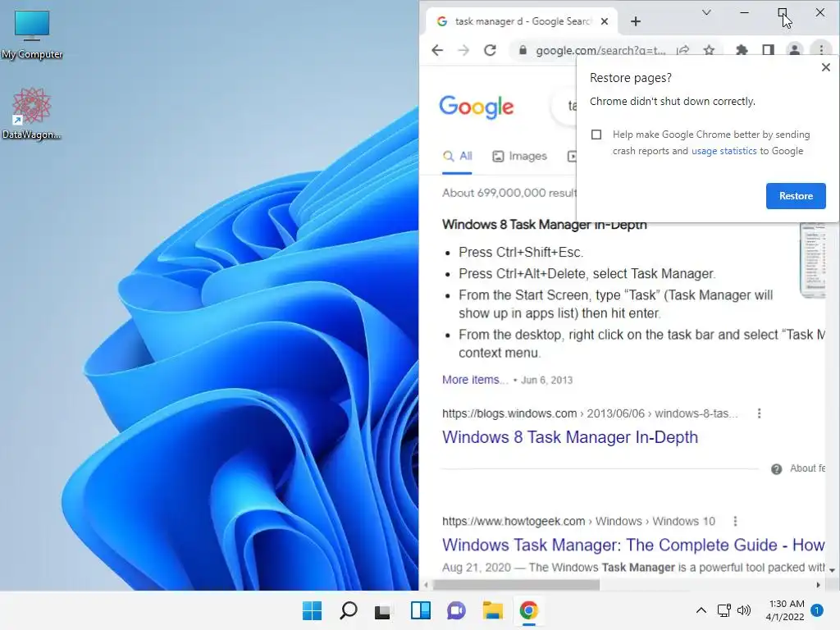Open options for howtogeek.com result
The height and width of the screenshot is (630, 840).
[735, 521]
